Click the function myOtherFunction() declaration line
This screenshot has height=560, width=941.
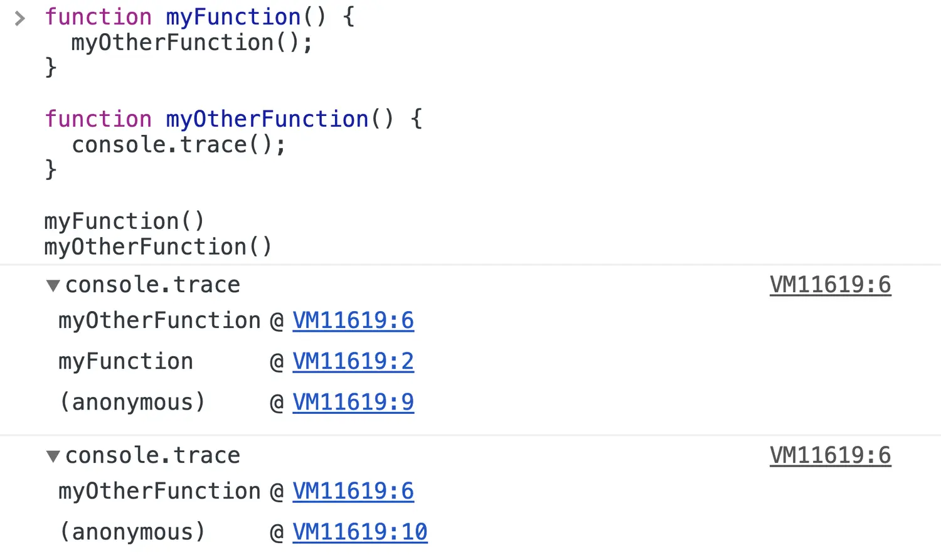tap(233, 119)
